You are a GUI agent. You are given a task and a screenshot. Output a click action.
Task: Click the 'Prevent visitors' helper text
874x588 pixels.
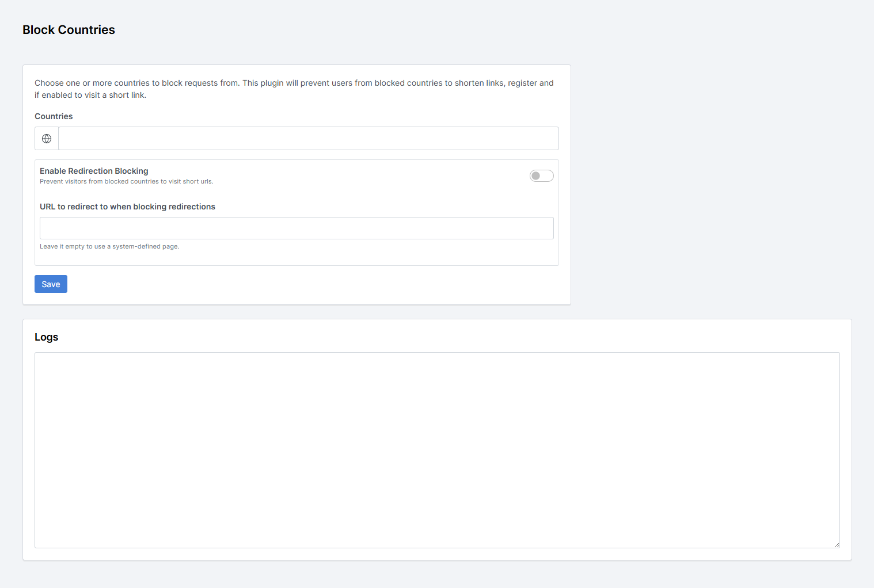pyautogui.click(x=126, y=181)
